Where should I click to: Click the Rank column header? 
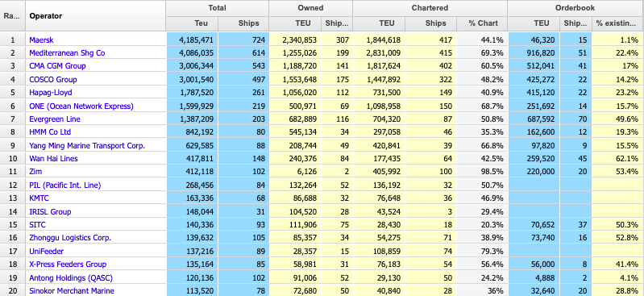click(13, 15)
